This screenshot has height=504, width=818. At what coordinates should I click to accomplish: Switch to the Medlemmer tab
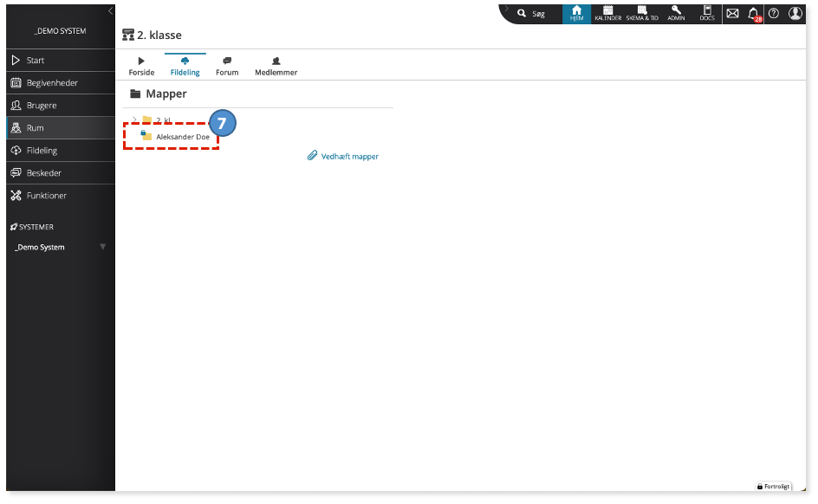coord(276,67)
